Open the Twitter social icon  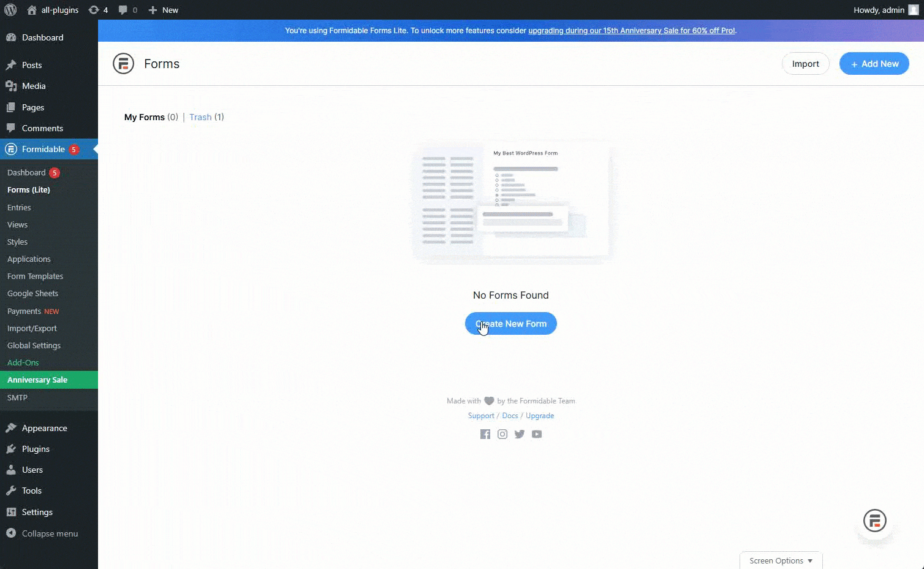pos(520,434)
